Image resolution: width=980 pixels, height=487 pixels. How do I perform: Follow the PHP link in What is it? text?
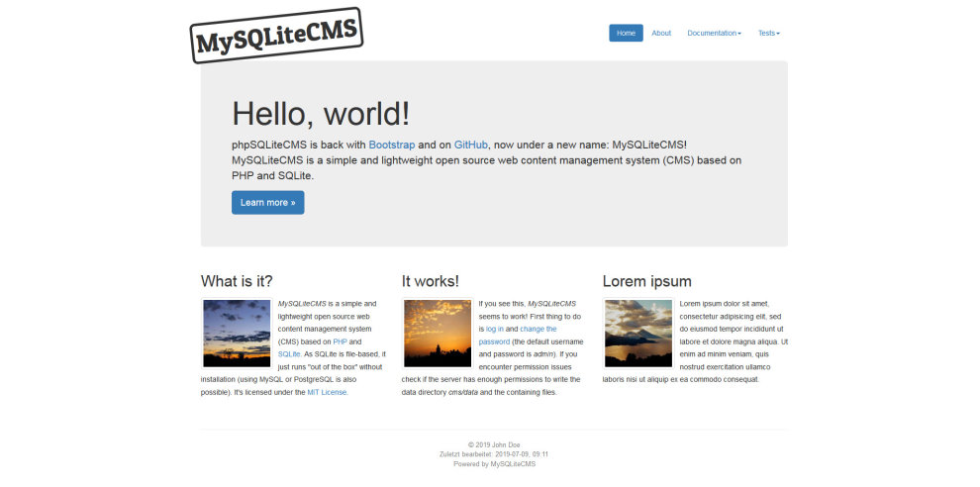tap(340, 341)
